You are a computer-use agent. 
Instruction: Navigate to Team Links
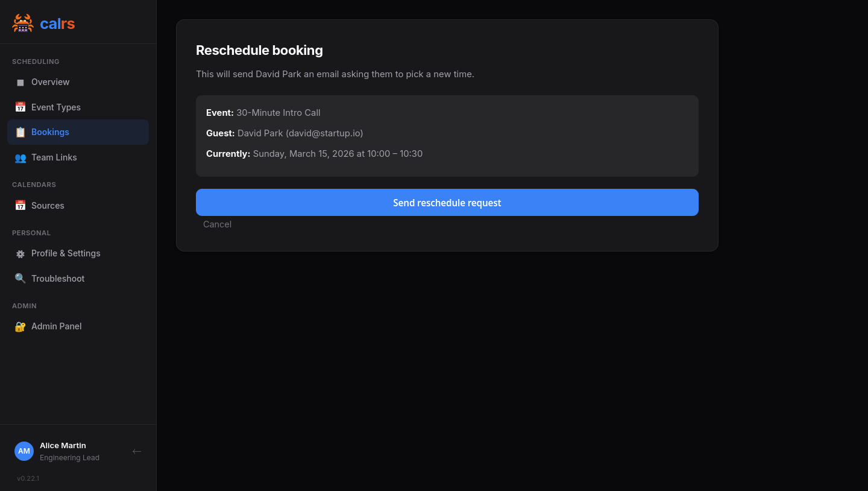tap(54, 157)
